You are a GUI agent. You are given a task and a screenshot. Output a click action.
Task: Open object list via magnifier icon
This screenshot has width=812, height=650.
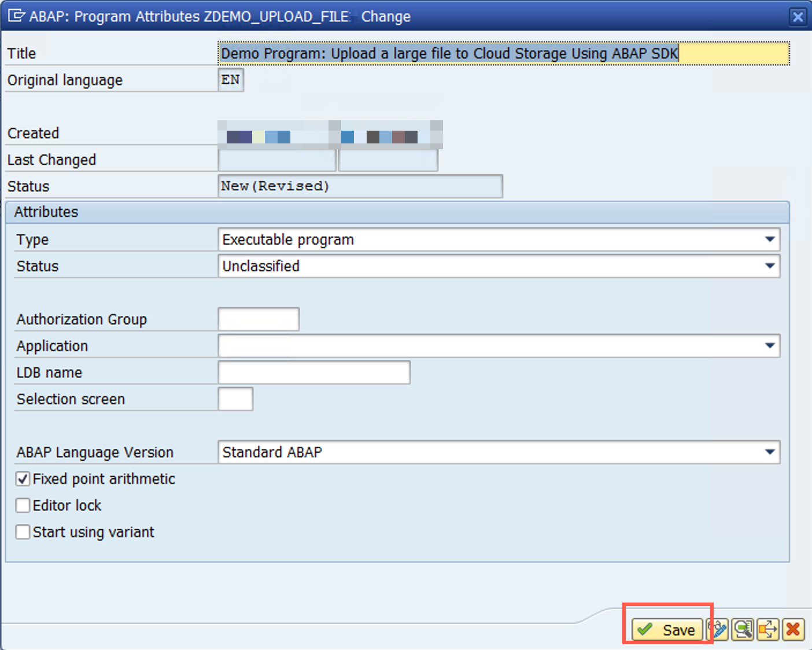click(743, 630)
